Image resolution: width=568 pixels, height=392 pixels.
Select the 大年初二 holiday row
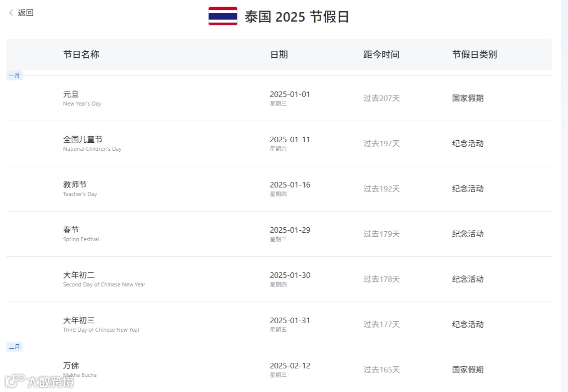pyautogui.click(x=79, y=275)
